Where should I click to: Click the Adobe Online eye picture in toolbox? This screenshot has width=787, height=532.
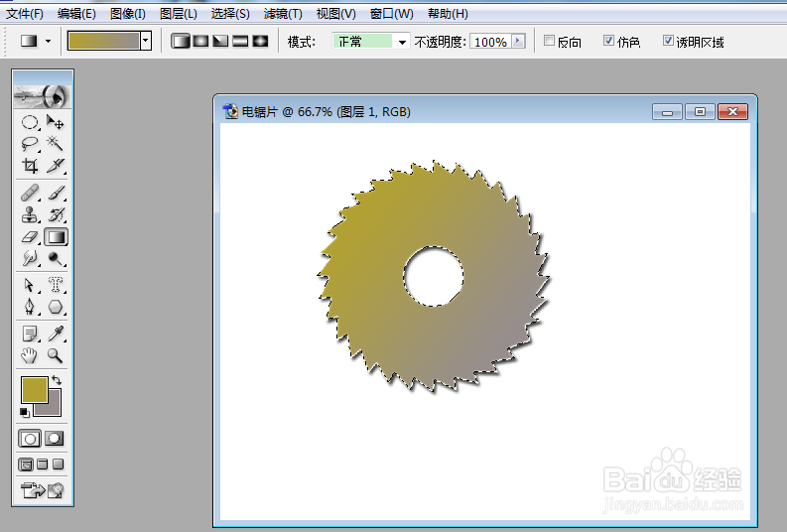click(x=43, y=96)
